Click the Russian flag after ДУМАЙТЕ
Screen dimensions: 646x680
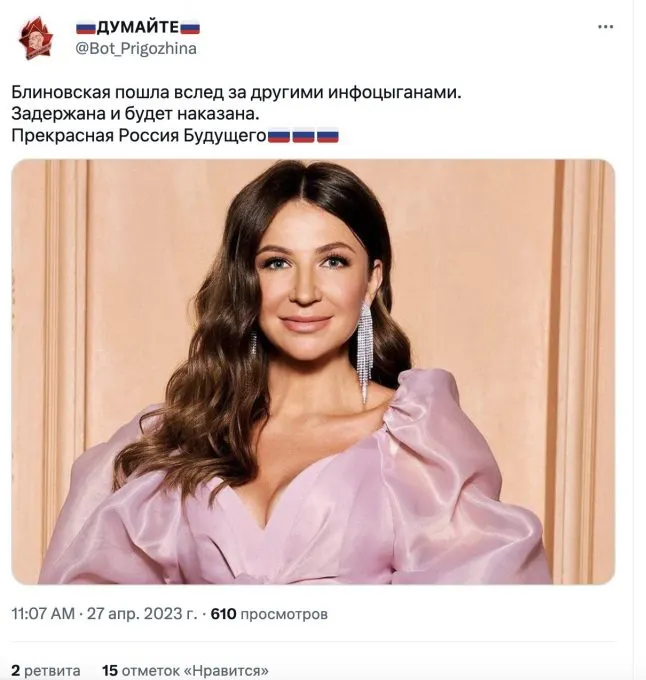[x=190, y=28]
